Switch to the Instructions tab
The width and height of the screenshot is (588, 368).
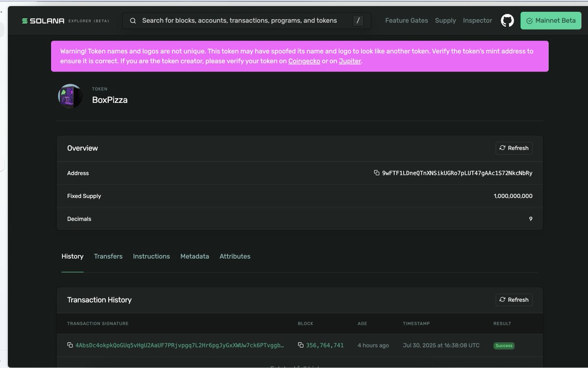coord(151,256)
